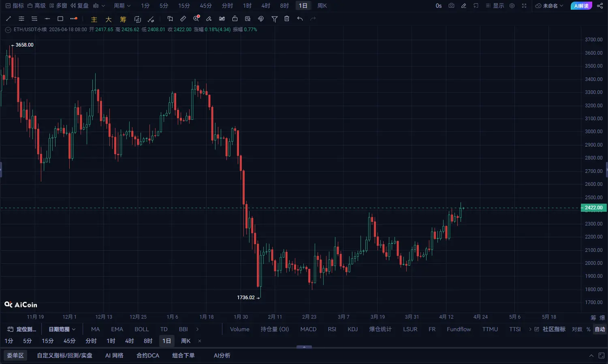Open the 多窗 multi-window button
Image resolution: width=608 pixels, height=364 pixels.
click(x=58, y=6)
